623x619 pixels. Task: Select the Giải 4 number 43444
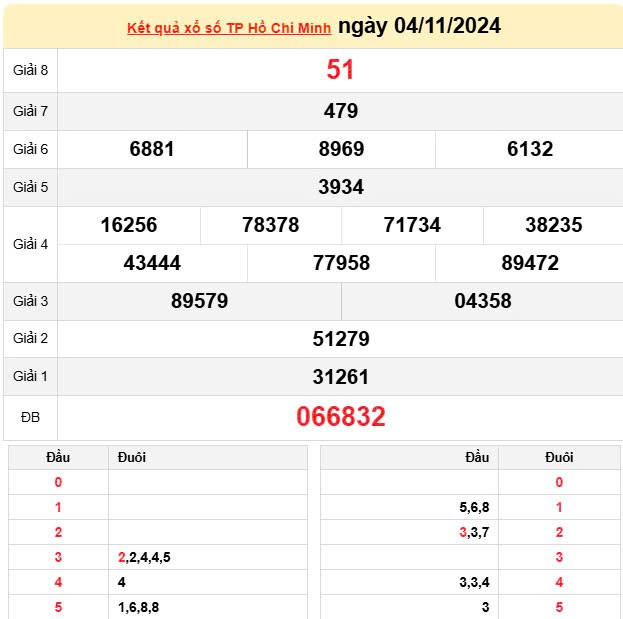[x=152, y=263]
